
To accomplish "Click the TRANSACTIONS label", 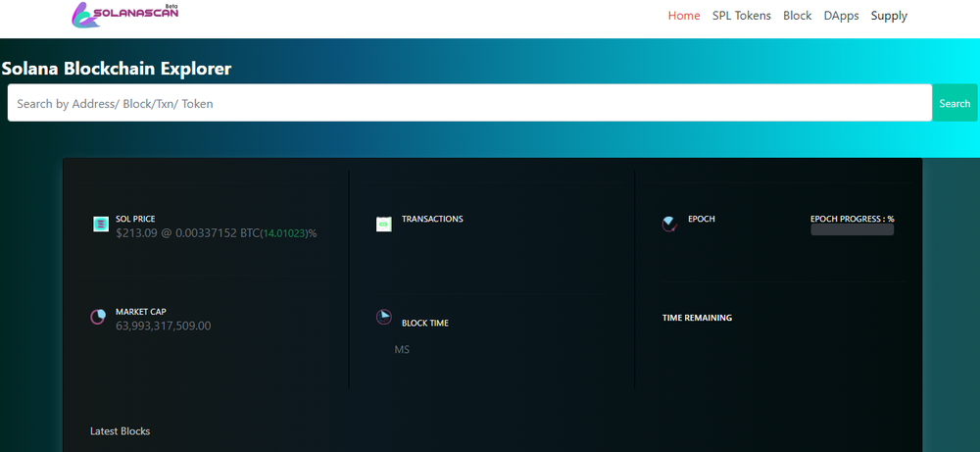I will point(432,219).
